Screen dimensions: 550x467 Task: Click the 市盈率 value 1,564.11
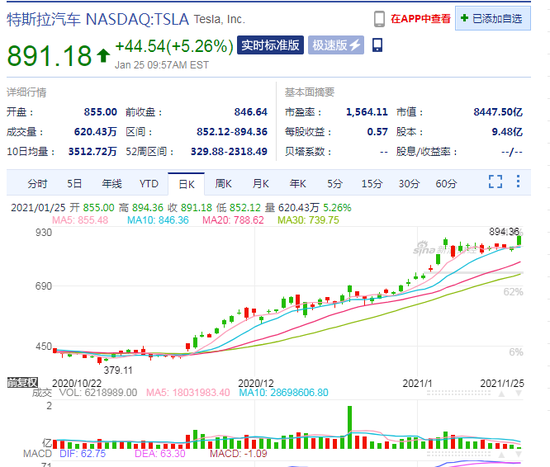[x=367, y=112]
